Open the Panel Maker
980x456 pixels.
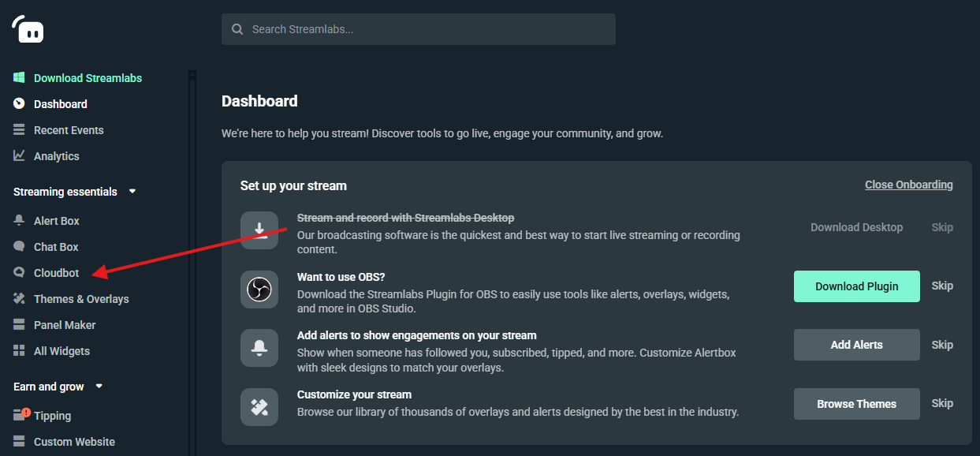63,324
